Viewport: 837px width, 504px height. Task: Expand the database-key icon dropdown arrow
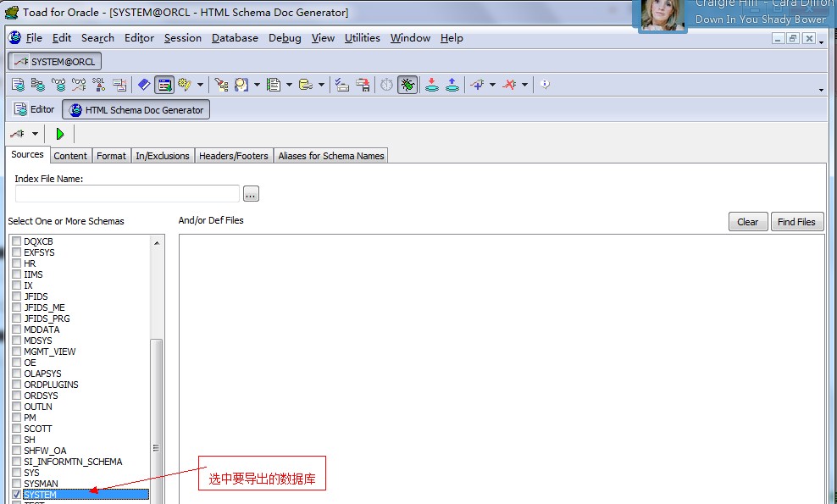pos(321,85)
